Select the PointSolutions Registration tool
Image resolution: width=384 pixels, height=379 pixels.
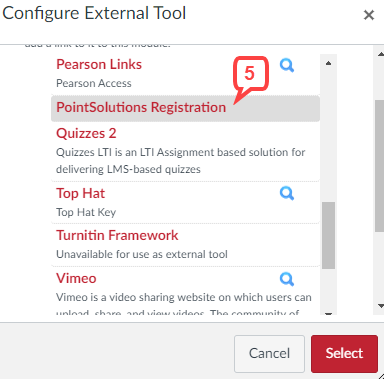coord(141,107)
